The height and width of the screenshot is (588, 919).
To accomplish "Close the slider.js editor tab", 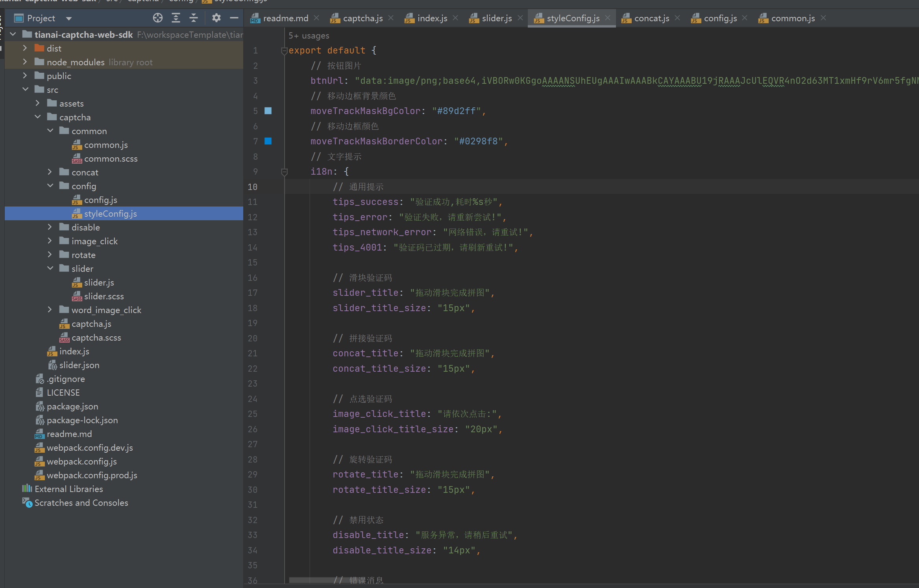I will click(x=520, y=18).
